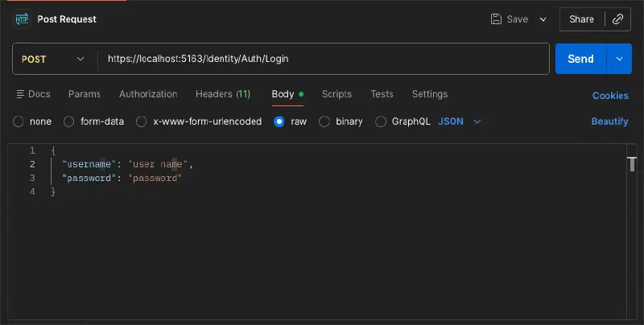Place cursor in "username" key on line 2
644x325 pixels.
[x=89, y=164]
